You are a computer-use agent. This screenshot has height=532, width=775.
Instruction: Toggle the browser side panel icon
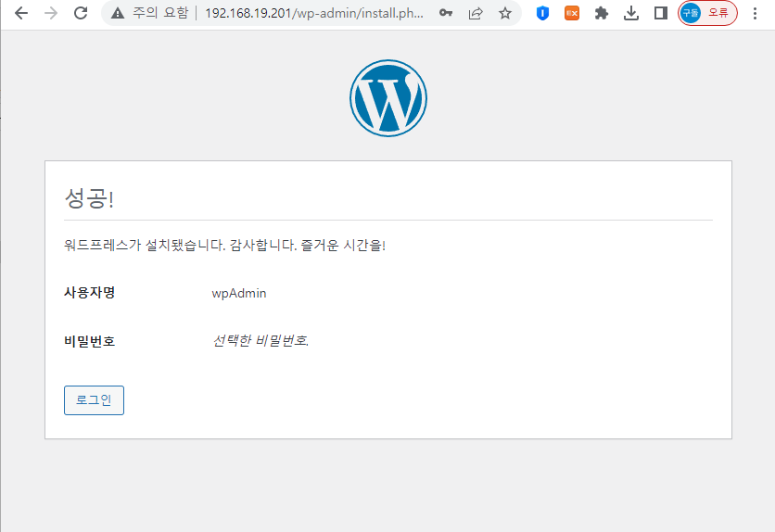pos(660,13)
